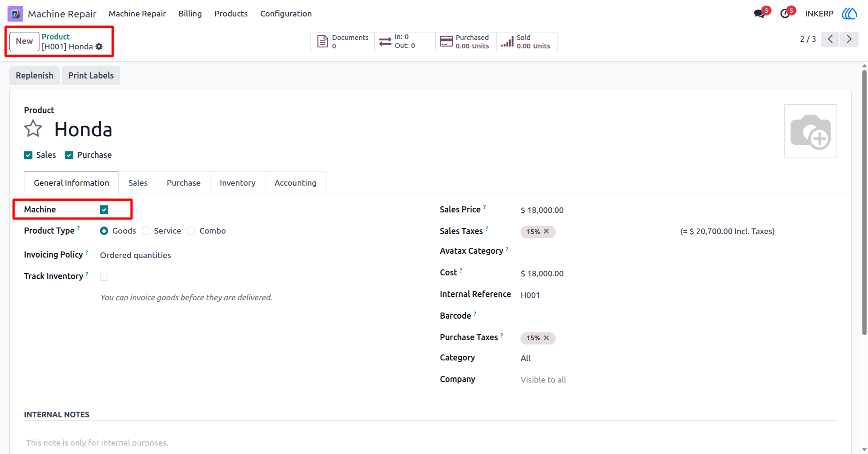Enable the Track Inventory checkbox
The height and width of the screenshot is (454, 868).
click(104, 277)
